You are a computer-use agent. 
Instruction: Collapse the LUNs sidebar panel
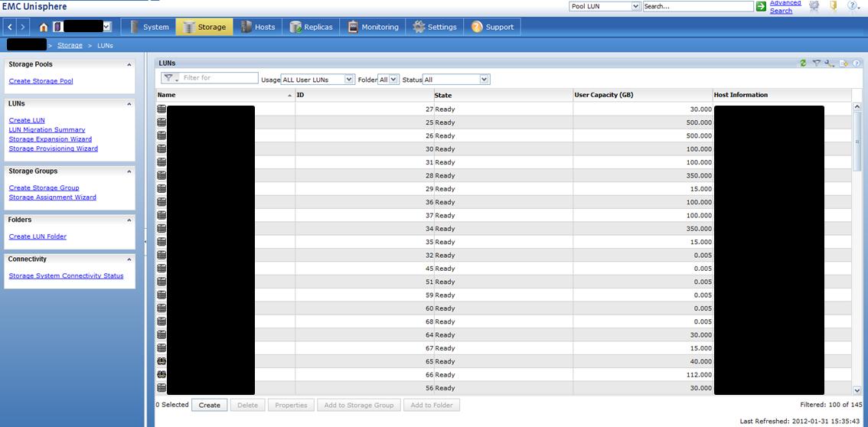coord(129,104)
